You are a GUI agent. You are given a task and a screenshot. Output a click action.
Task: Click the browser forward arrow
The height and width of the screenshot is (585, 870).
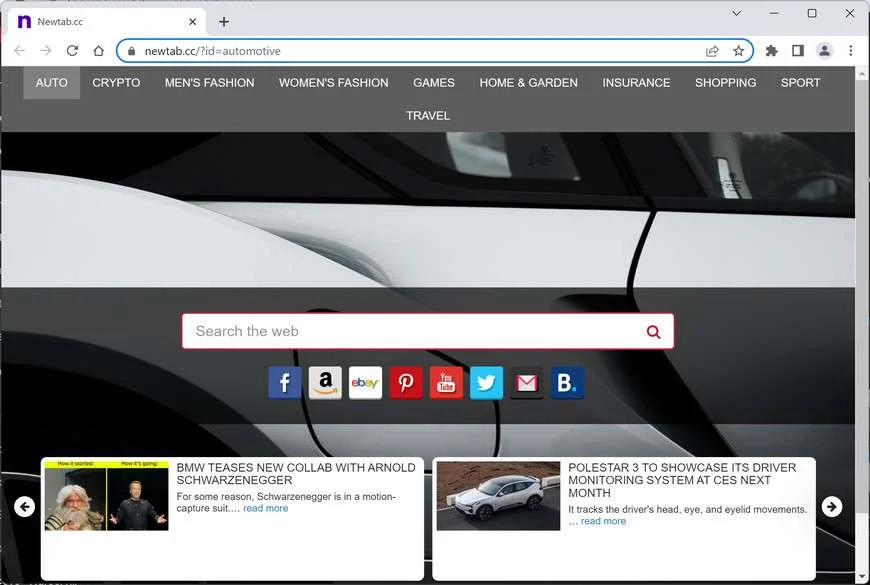pos(46,51)
